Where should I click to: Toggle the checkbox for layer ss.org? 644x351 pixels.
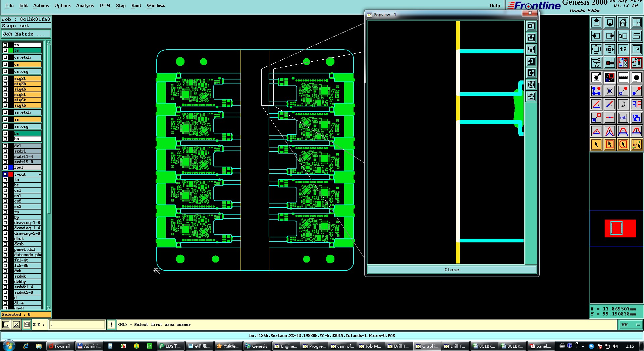pyautogui.click(x=5, y=126)
